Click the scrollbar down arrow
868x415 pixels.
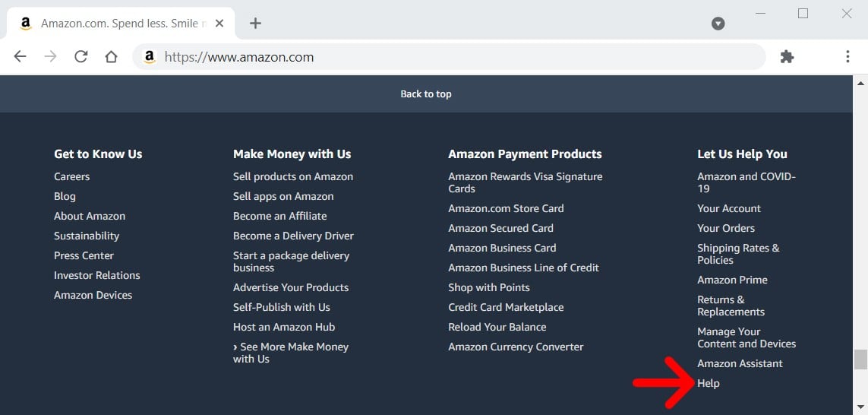860,407
